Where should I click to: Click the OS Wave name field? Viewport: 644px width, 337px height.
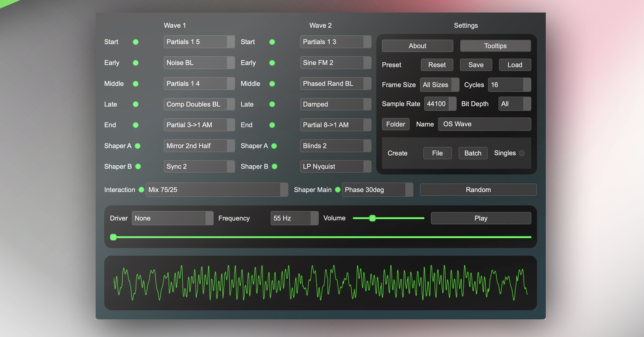484,124
